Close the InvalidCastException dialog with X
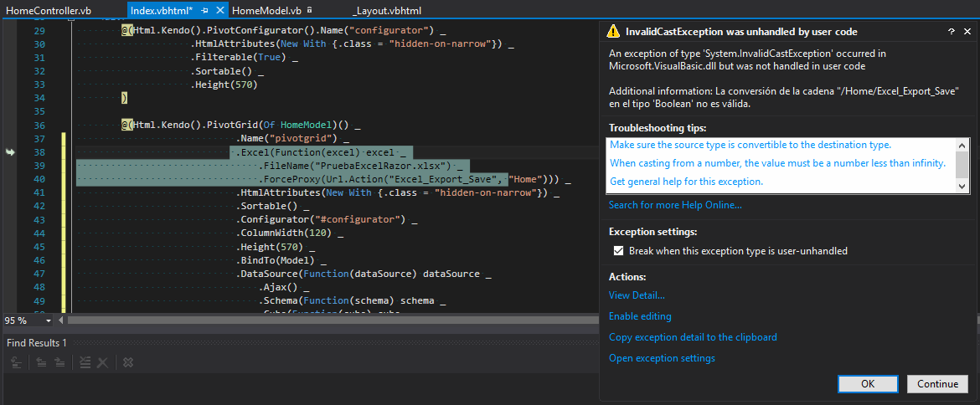The height and width of the screenshot is (405, 980). (966, 31)
